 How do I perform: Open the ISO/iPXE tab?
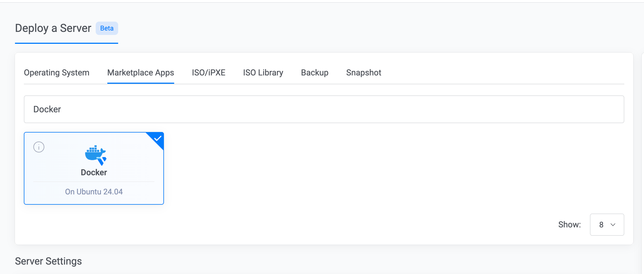pyautogui.click(x=209, y=73)
